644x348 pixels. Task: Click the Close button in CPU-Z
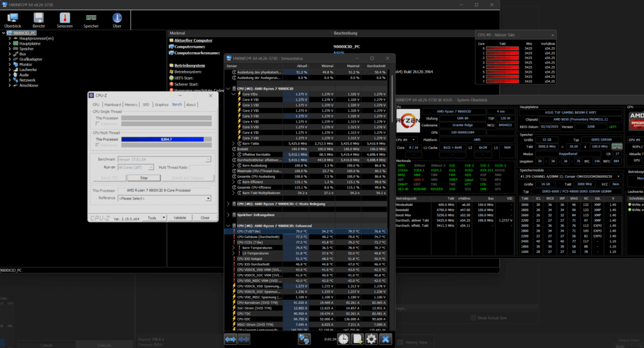pos(204,217)
